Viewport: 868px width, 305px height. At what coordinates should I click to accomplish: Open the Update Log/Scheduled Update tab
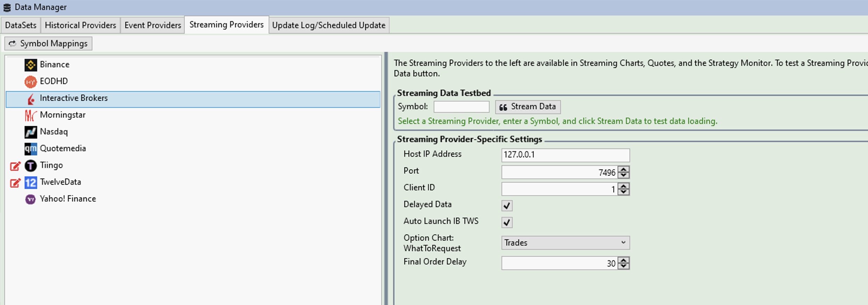[328, 25]
